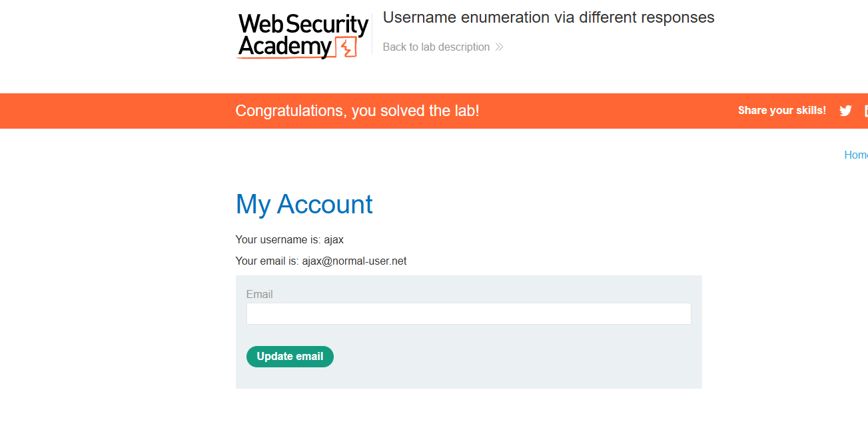
Task: Open the Back to lab description link
Action: click(x=436, y=47)
